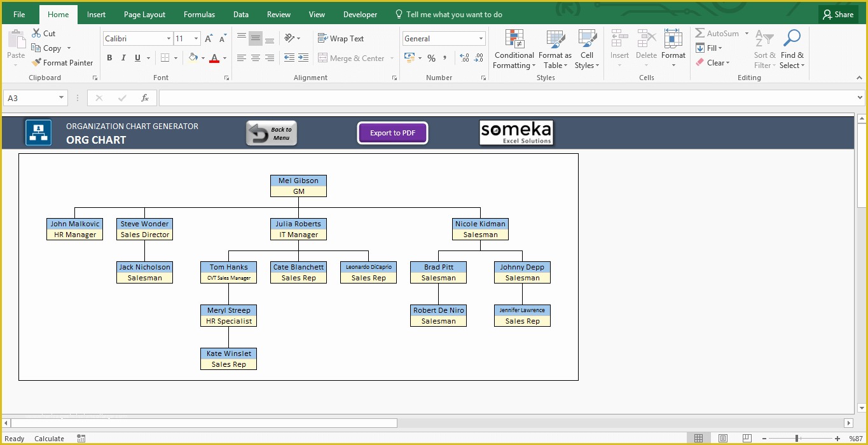Switch to the Data tab
Image resolution: width=868 pixels, height=445 pixels.
pos(241,15)
